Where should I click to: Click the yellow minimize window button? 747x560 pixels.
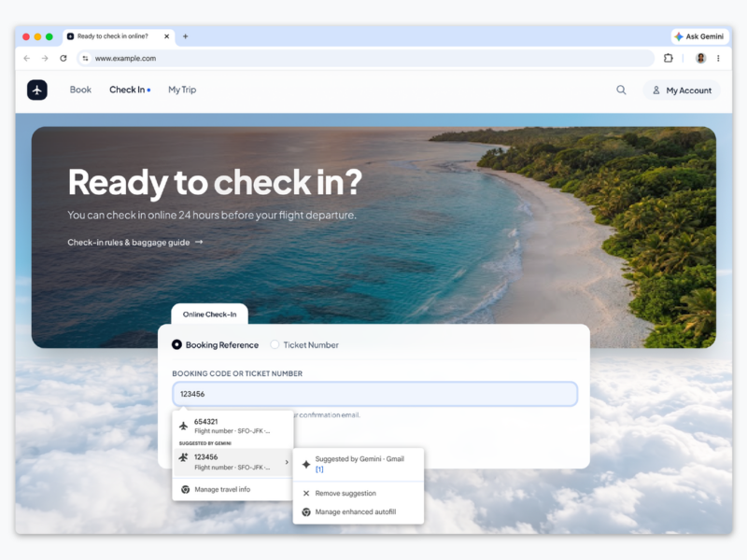pos(37,36)
